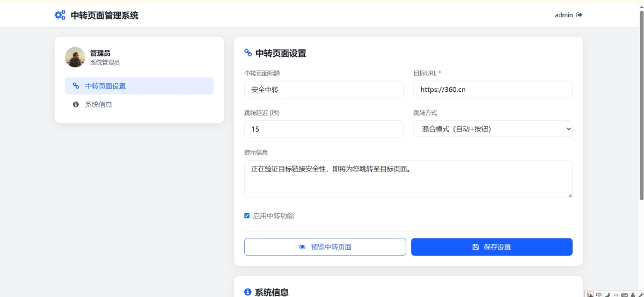Click the logout icon next to admin
Screen dimensions: 644x297
pyautogui.click(x=579, y=15)
